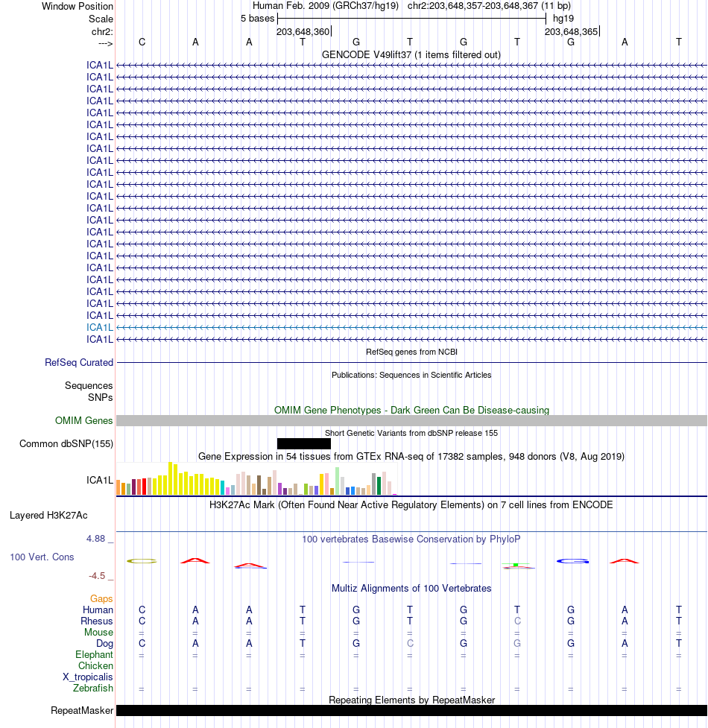Open the Layered H3K27Ac track label
This screenshot has width=708, height=728.
48,516
